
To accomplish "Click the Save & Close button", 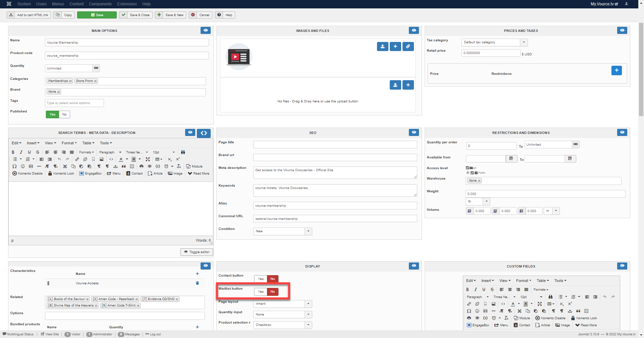I will [136, 15].
